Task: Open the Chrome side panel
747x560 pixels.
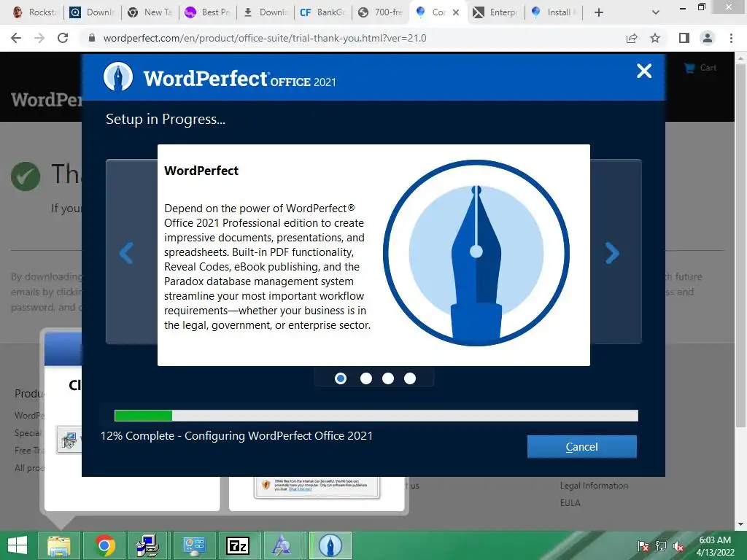Action: point(684,38)
